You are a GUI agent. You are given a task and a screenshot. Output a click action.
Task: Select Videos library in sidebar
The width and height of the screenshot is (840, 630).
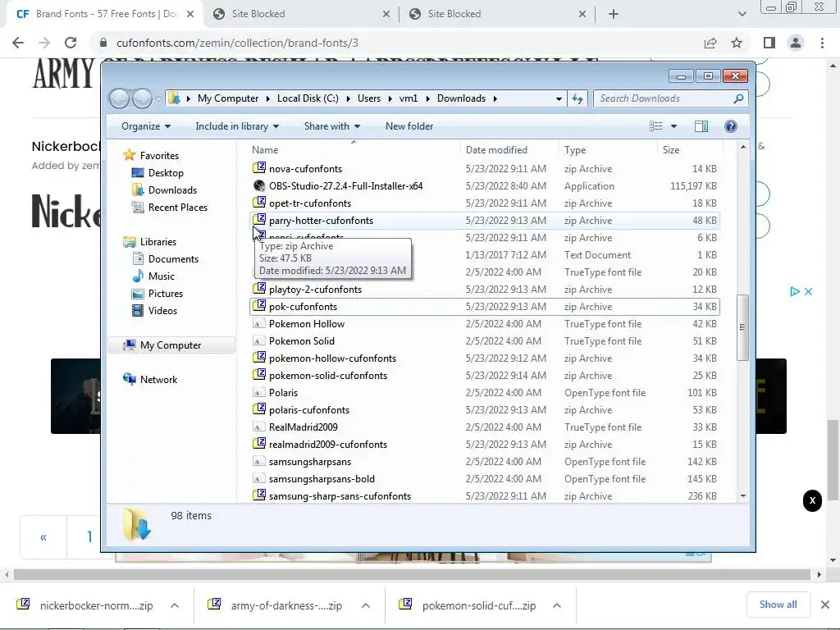coord(162,311)
